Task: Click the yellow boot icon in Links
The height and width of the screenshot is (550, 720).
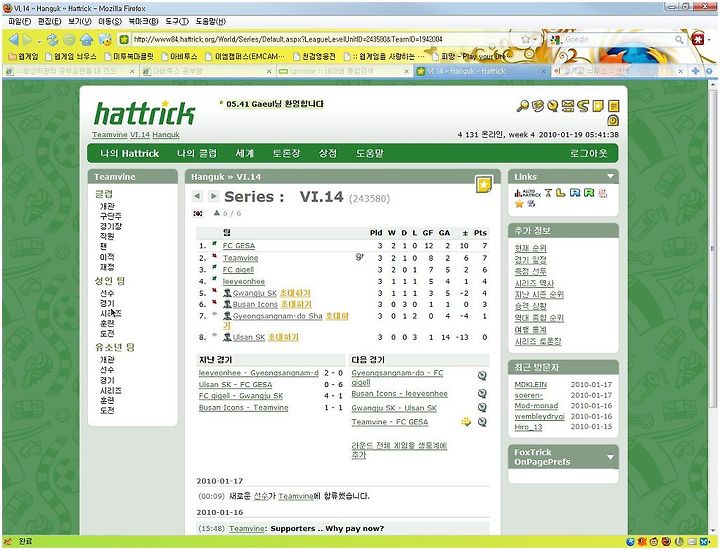Action: 560,193
